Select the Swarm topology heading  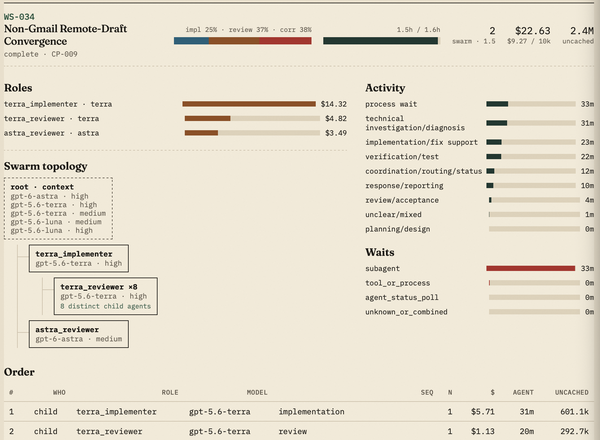point(46,166)
